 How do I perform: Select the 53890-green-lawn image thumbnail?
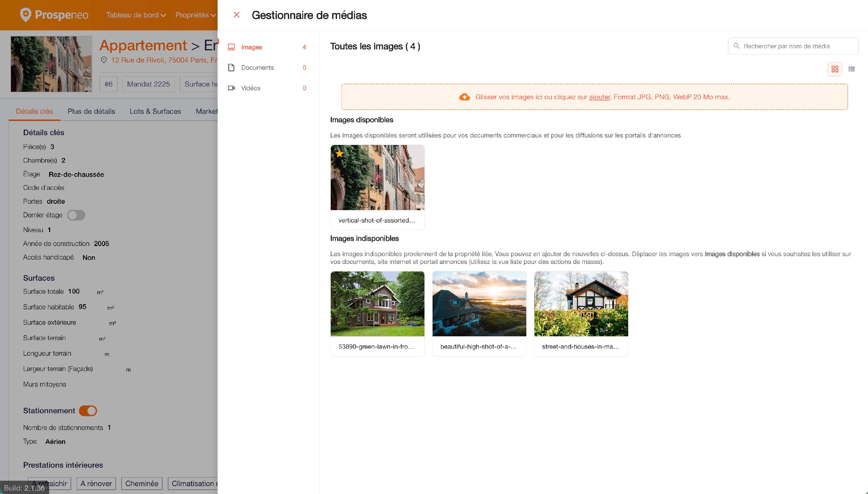point(378,304)
